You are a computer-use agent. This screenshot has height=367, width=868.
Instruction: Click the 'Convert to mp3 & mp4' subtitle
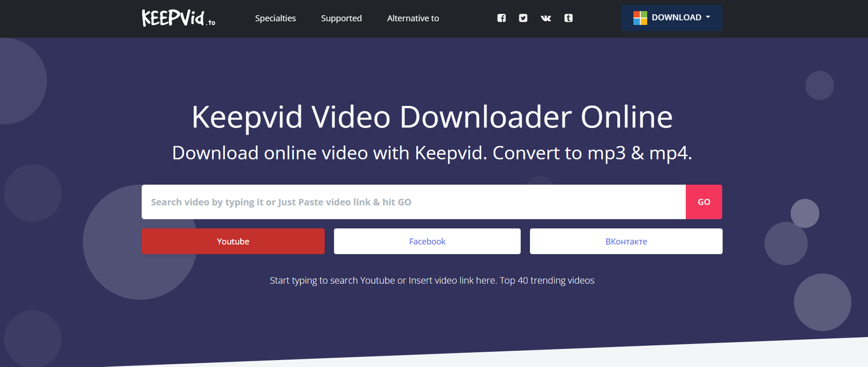click(592, 153)
